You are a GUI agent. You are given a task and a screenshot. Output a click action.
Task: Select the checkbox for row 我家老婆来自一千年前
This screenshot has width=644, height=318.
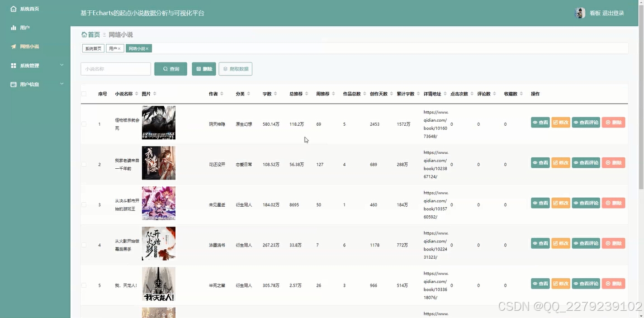(84, 164)
